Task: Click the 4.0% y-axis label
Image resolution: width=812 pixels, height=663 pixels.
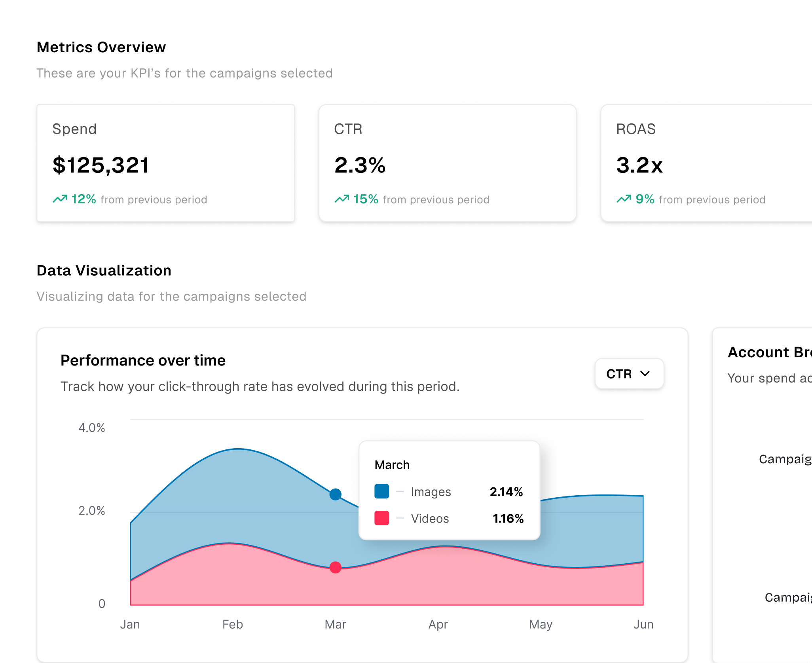Action: (x=92, y=428)
